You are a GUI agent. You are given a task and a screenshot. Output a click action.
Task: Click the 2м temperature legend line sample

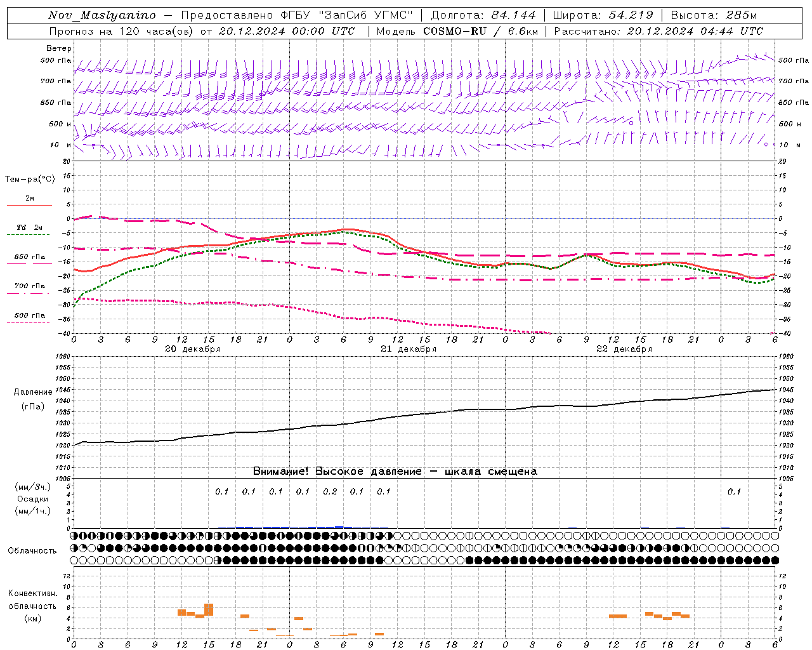coord(29,205)
